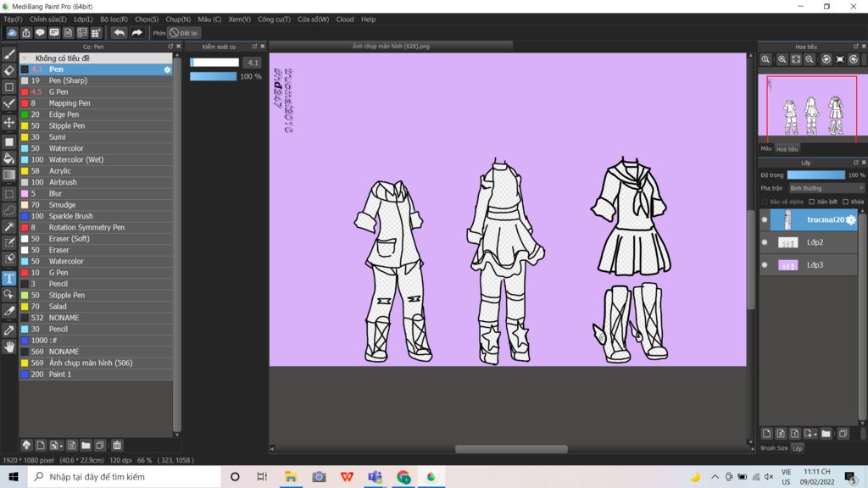Select the Eraser tool in the left toolbar
Image resolution: width=868 pixels, height=488 pixels.
pyautogui.click(x=9, y=70)
